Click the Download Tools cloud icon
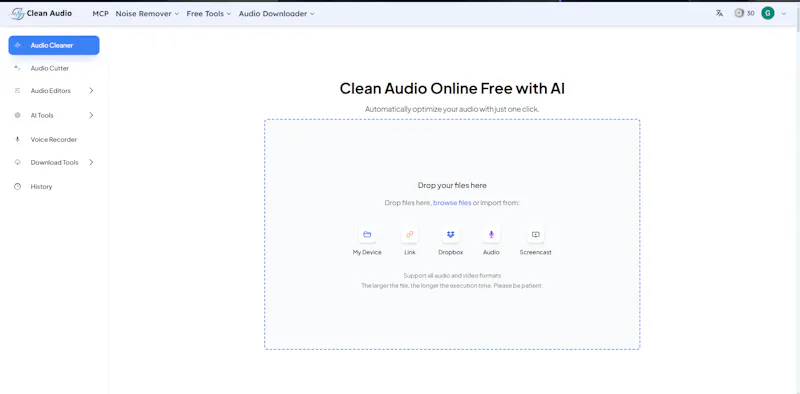This screenshot has height=394, width=800. point(17,162)
